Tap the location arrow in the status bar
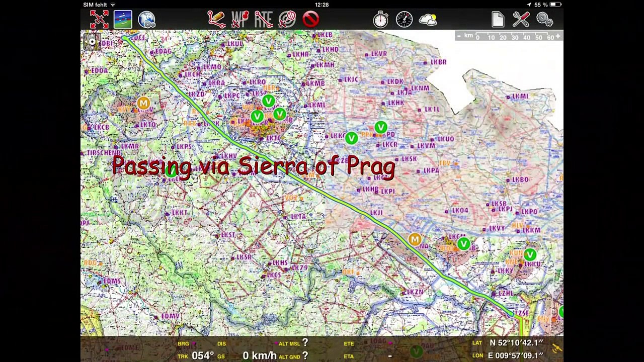This screenshot has height=362, width=644. coord(529,5)
